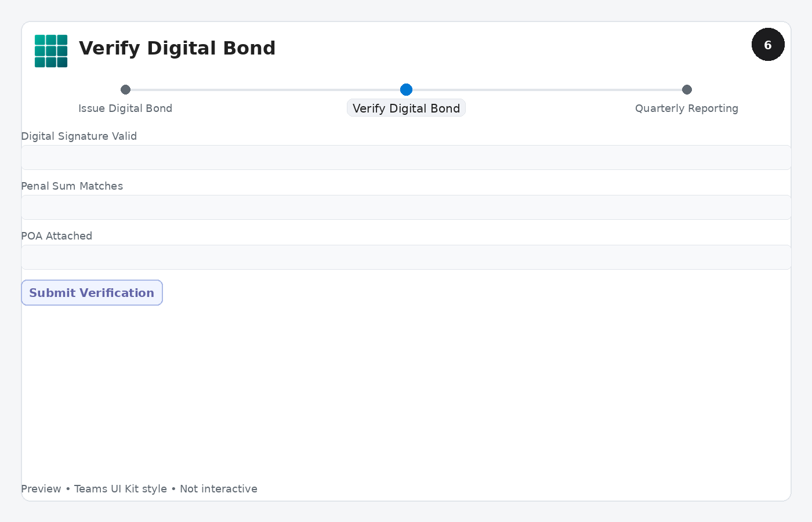Image resolution: width=812 pixels, height=522 pixels.
Task: Click the Preview footer note text
Action: [41, 489]
